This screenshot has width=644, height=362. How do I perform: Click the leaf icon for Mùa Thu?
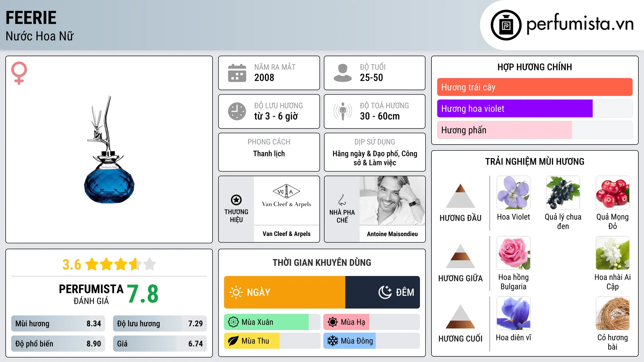pos(233,341)
